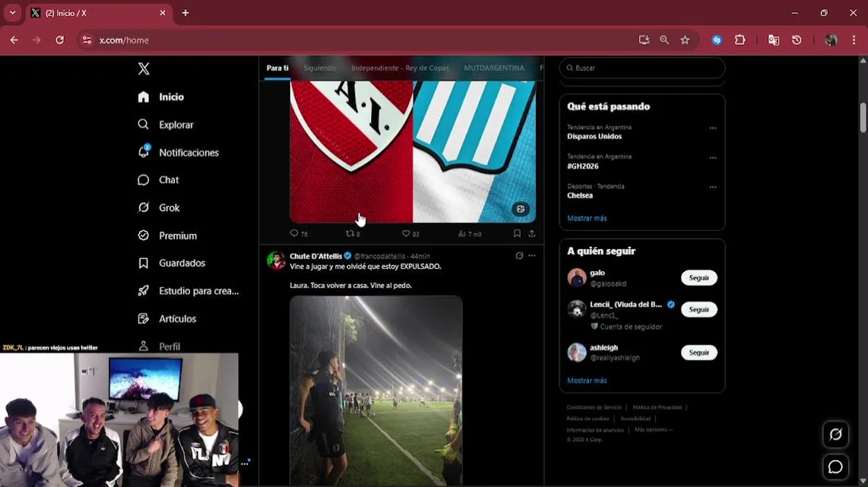The image size is (868, 487).
Task: Follow Lencii_ with Seguir button
Action: pos(699,310)
